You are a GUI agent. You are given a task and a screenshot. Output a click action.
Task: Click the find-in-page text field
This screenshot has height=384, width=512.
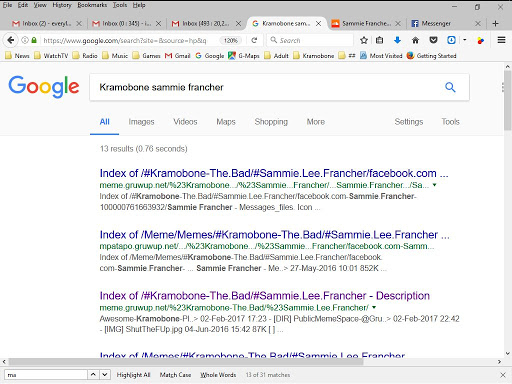[x=46, y=375]
